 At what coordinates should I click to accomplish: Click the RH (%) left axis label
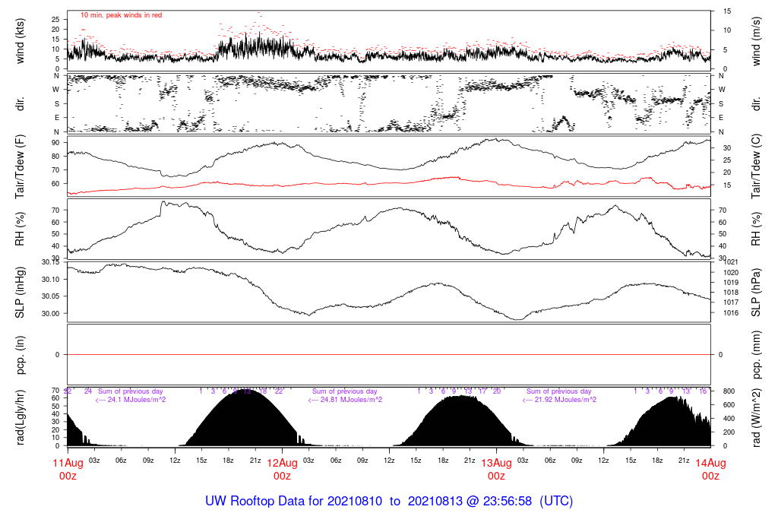(x=21, y=229)
